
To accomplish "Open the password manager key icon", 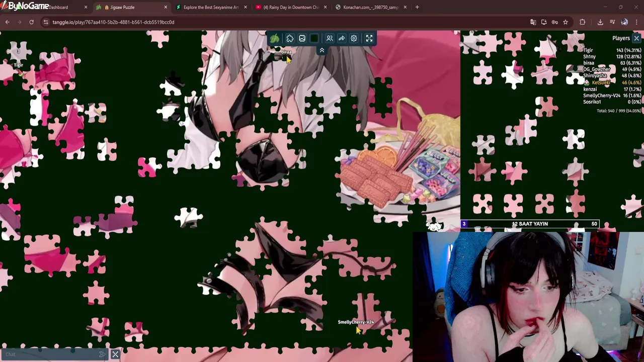I will (554, 22).
